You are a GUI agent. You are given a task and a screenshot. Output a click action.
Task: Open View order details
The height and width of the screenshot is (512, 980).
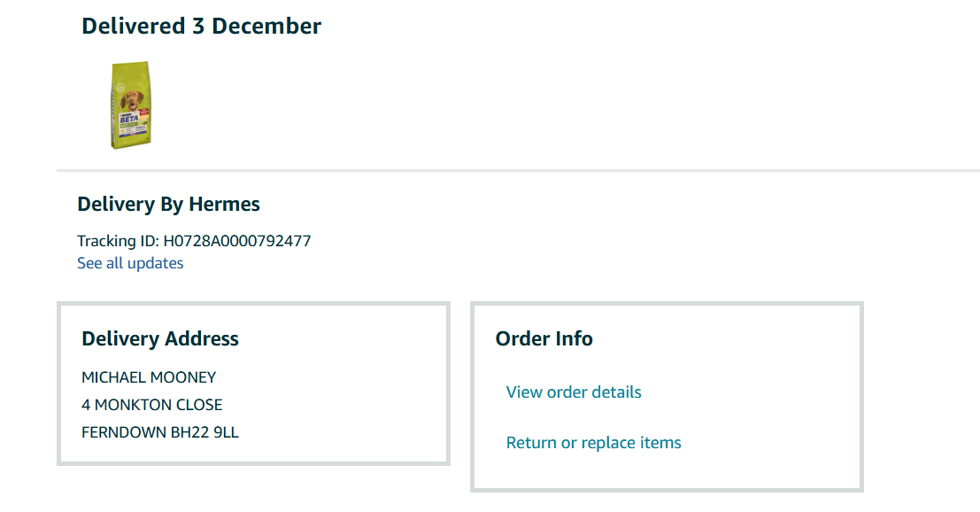[574, 392]
